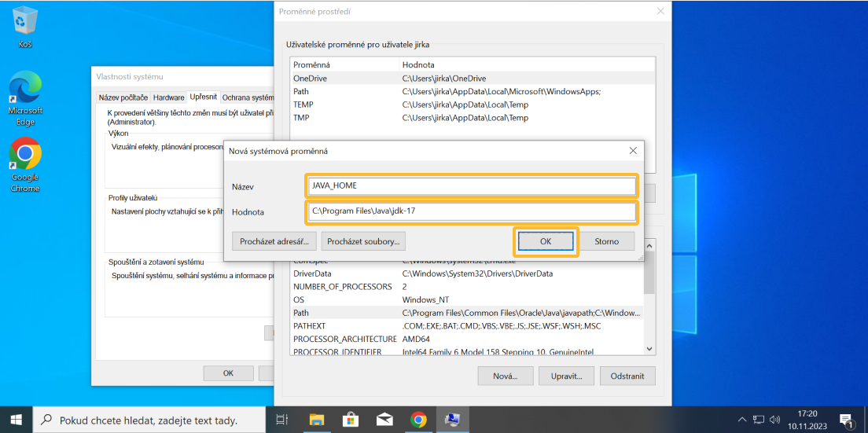Open Microsoft Edge desktop shortcut
This screenshot has height=433, width=868.
pyautogui.click(x=25, y=96)
